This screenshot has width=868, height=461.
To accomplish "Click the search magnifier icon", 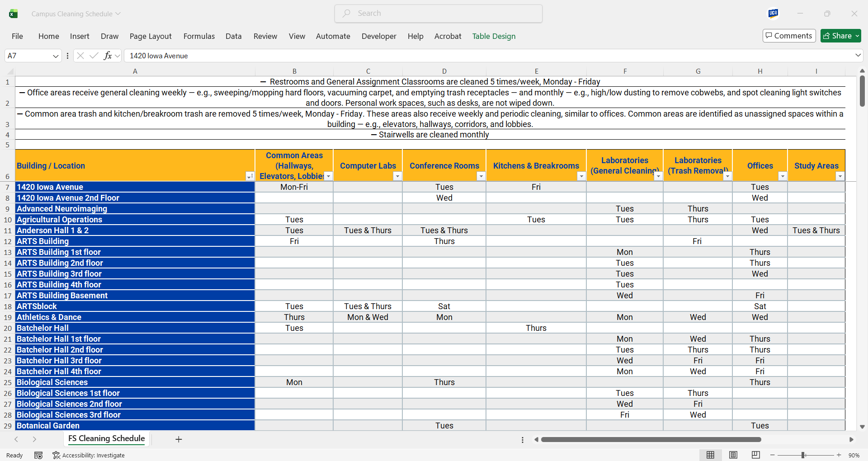I will (x=347, y=14).
